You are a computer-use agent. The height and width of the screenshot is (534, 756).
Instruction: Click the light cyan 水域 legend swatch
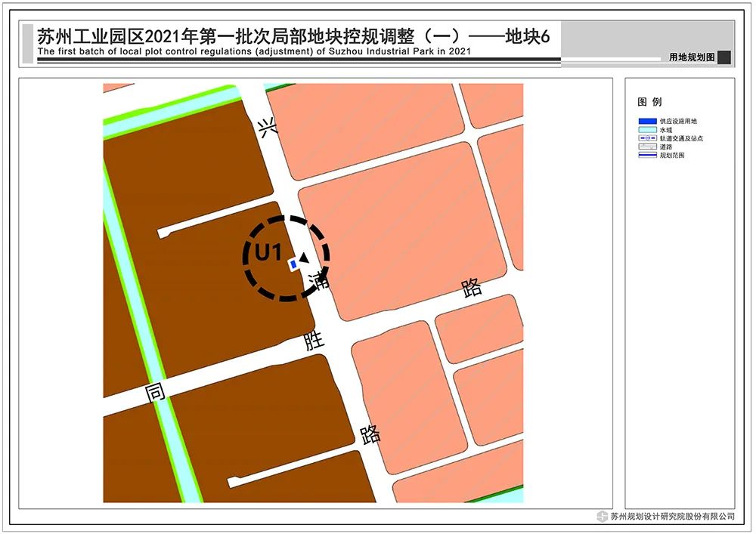pos(647,130)
